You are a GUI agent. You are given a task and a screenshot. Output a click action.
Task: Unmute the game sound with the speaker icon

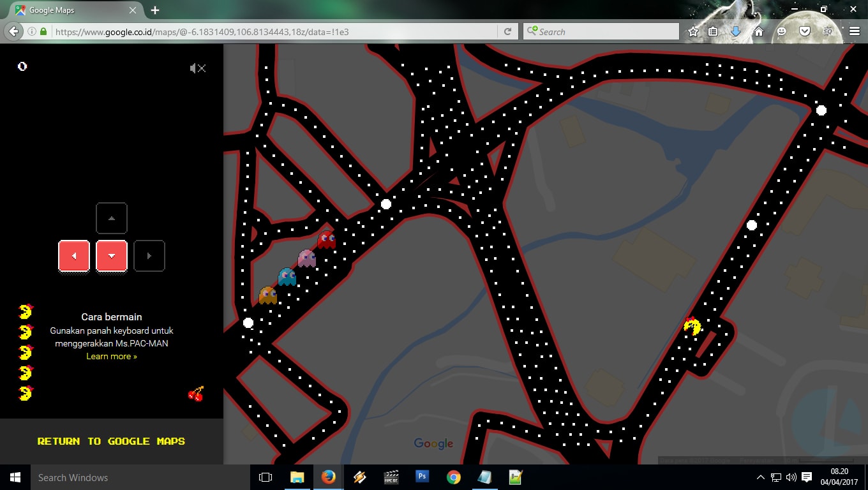(x=197, y=68)
